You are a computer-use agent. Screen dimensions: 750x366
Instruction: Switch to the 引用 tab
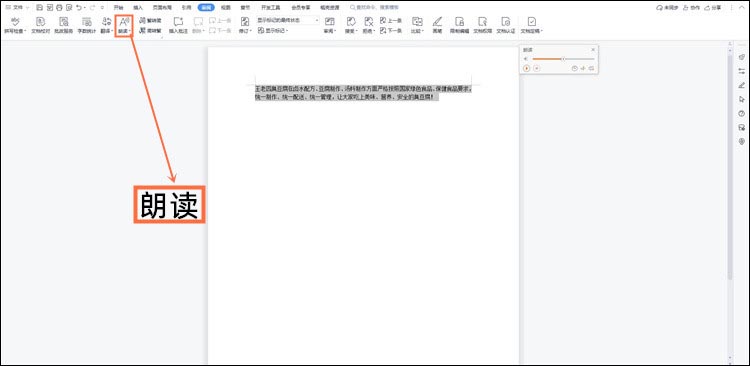(x=187, y=8)
